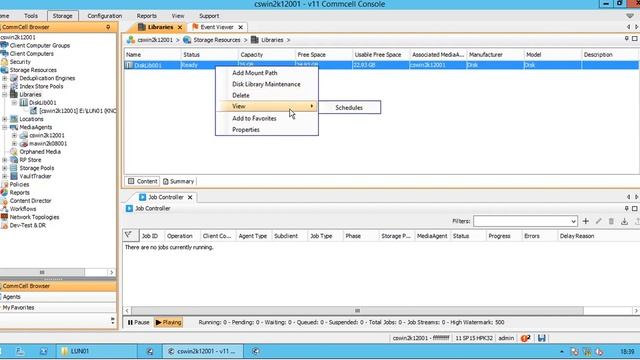This screenshot has height=360, width=640.
Task: Click the Playing button
Action: pos(168,322)
